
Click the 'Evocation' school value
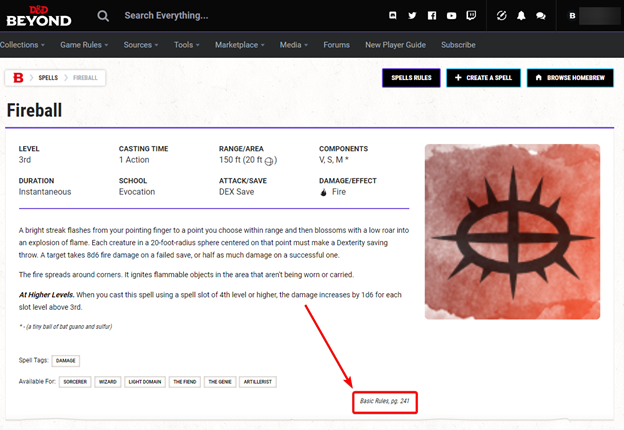point(137,192)
